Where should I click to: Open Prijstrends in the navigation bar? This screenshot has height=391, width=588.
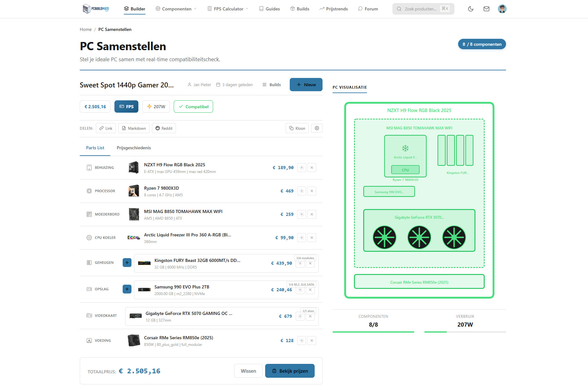[334, 9]
